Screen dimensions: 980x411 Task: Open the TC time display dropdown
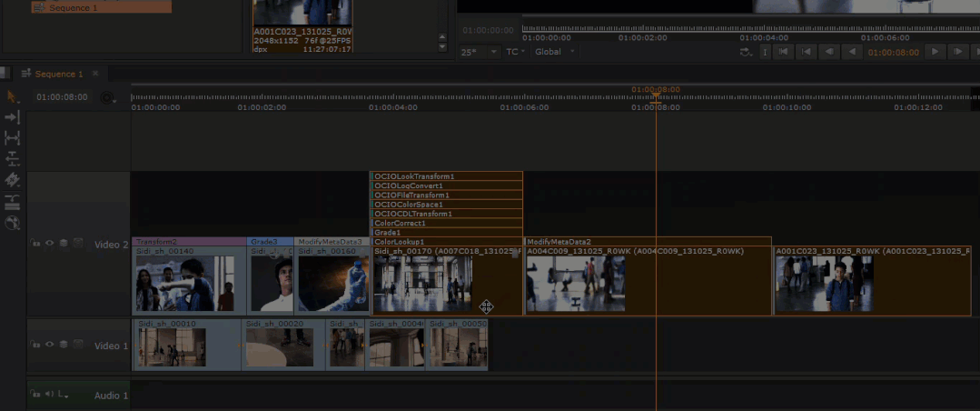coord(516,52)
